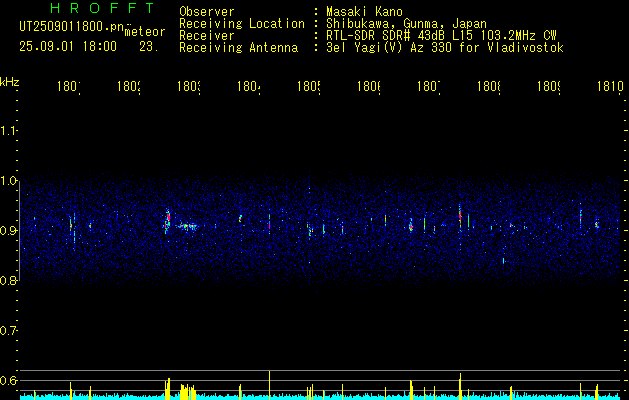Screen dimensions: 629x400
Task: Click the 0.8 frequency axis label
Action: click(8, 280)
